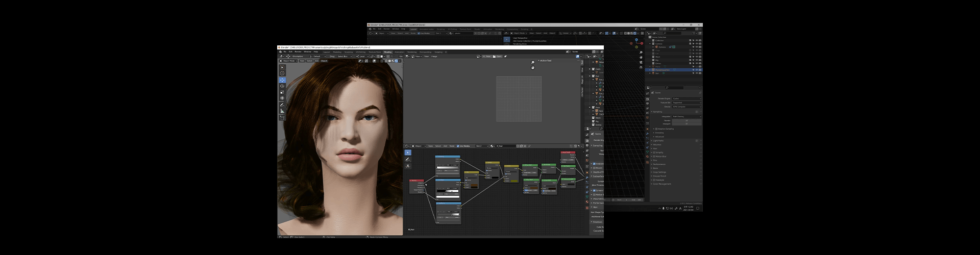This screenshot has height=255, width=980.
Task: Hide the Sun object in back outliner
Action: tap(697, 73)
